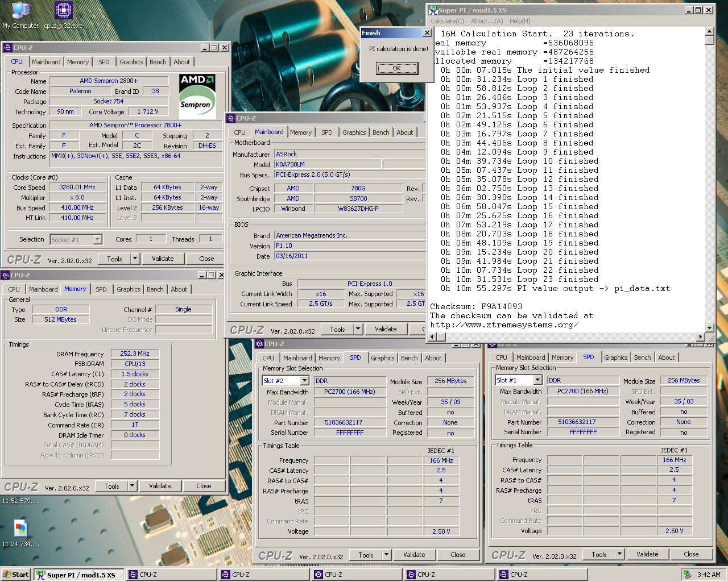
Task: Select the last CPU-Z taskbar button
Action: pyautogui.click(x=543, y=575)
